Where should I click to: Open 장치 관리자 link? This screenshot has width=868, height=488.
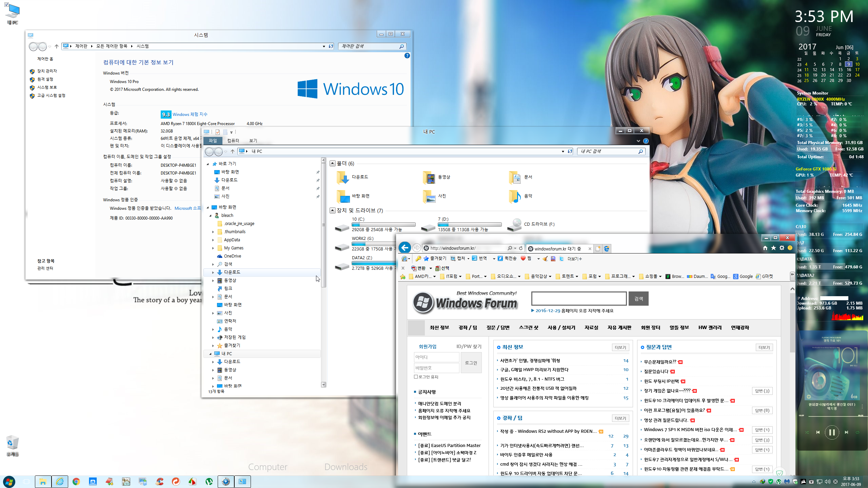pos(47,71)
